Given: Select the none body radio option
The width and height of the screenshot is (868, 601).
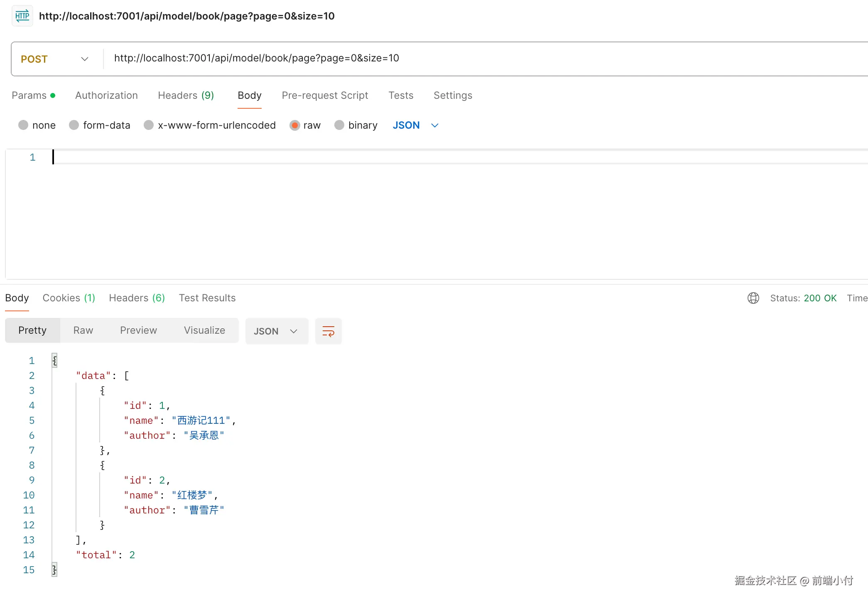Looking at the screenshot, I should point(23,125).
